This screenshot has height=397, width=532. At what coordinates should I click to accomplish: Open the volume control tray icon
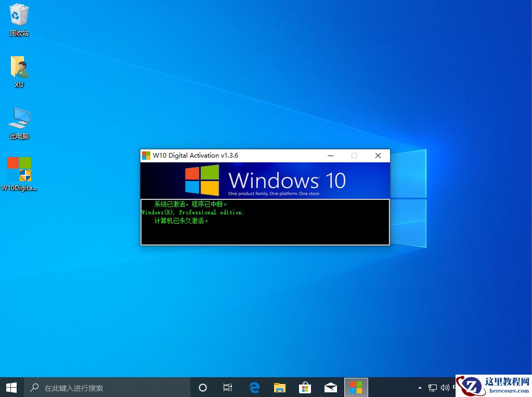click(445, 388)
